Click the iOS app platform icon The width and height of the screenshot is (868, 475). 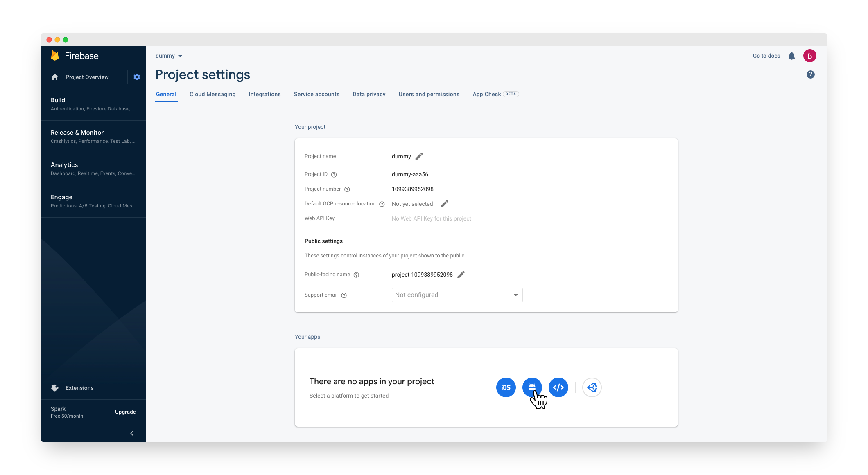pyautogui.click(x=506, y=387)
